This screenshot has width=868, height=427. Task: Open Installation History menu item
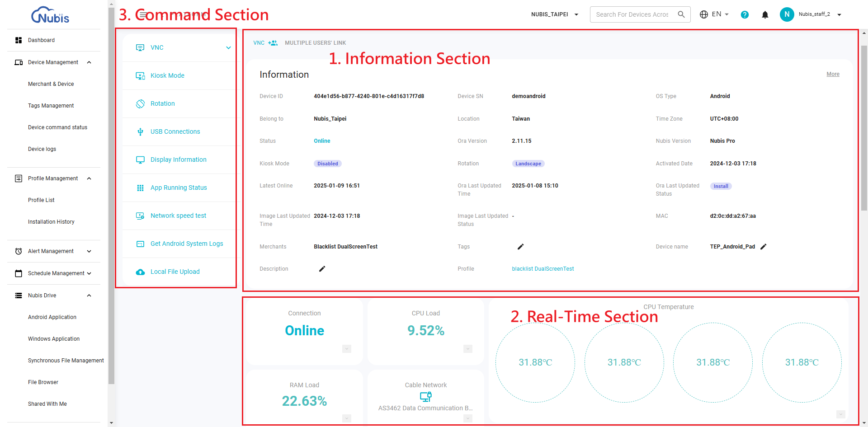(x=51, y=222)
